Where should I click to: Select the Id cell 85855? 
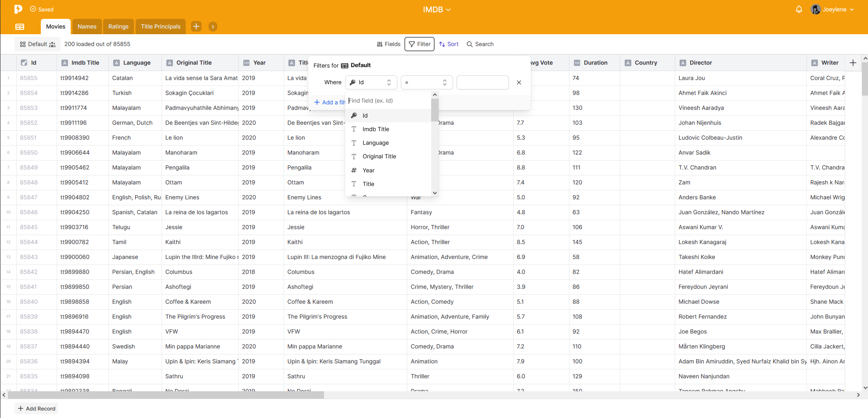(36, 78)
